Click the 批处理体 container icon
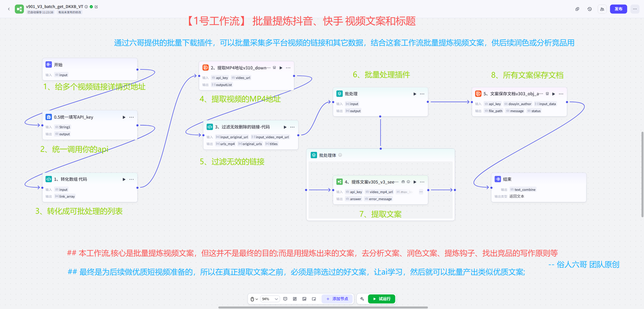Viewport: 644px width, 309px height. [x=313, y=155]
